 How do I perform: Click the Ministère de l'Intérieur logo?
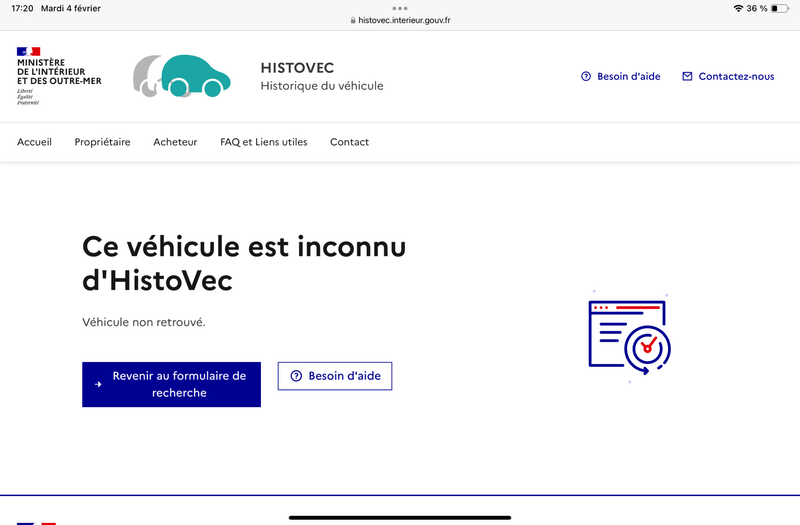coord(59,76)
